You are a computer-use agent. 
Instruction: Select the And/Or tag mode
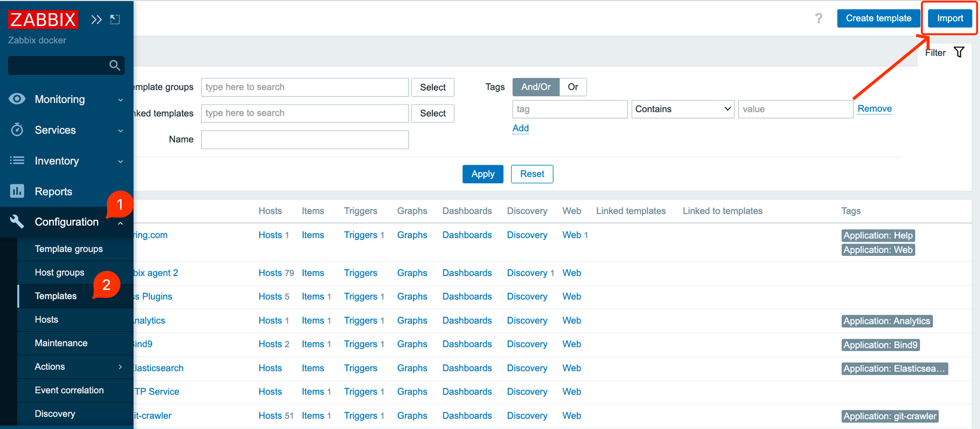[x=536, y=87]
